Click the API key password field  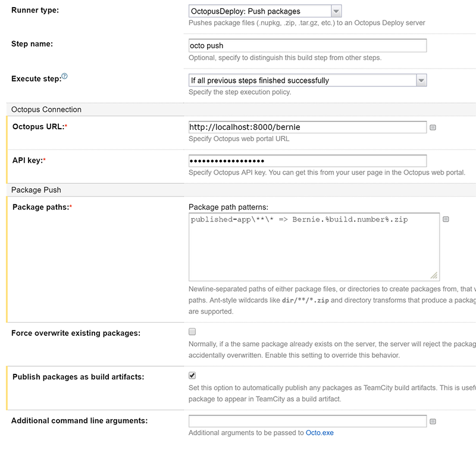pyautogui.click(x=307, y=161)
